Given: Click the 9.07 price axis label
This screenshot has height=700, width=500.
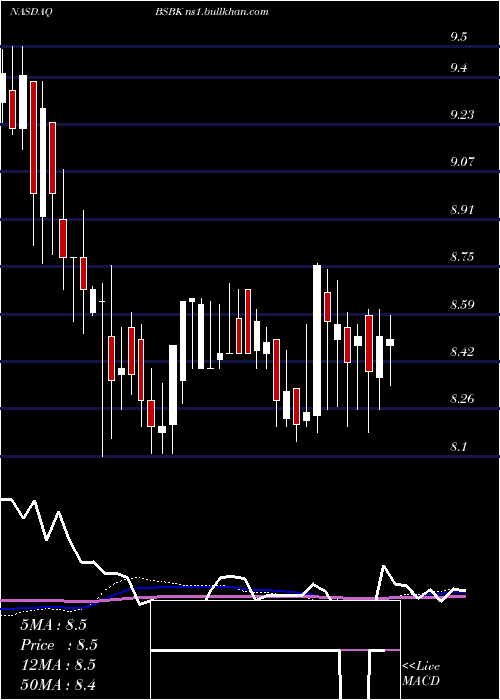Looking at the screenshot, I should click(x=462, y=162).
